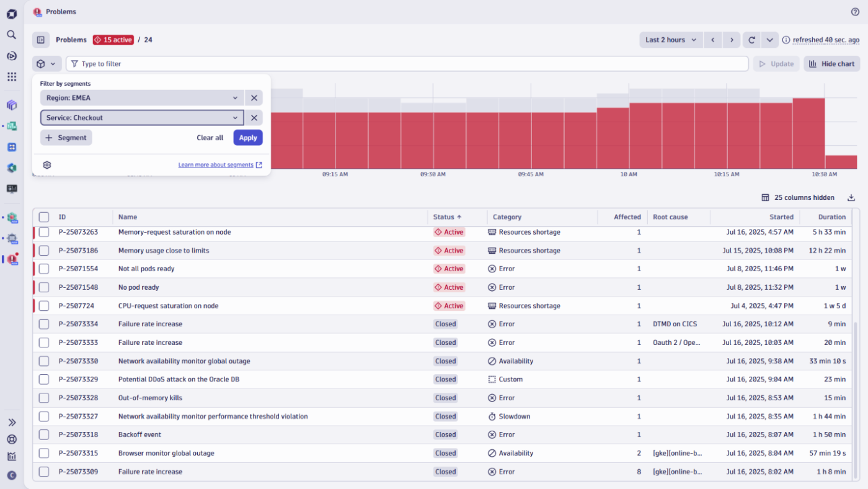Viewport: 868px width, 489px height.
Task: Click the help question mark icon
Action: tap(855, 12)
